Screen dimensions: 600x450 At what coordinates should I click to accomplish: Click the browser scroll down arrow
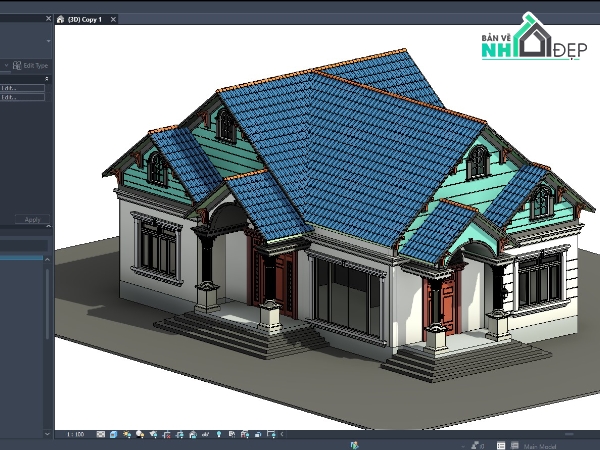pyautogui.click(x=47, y=434)
